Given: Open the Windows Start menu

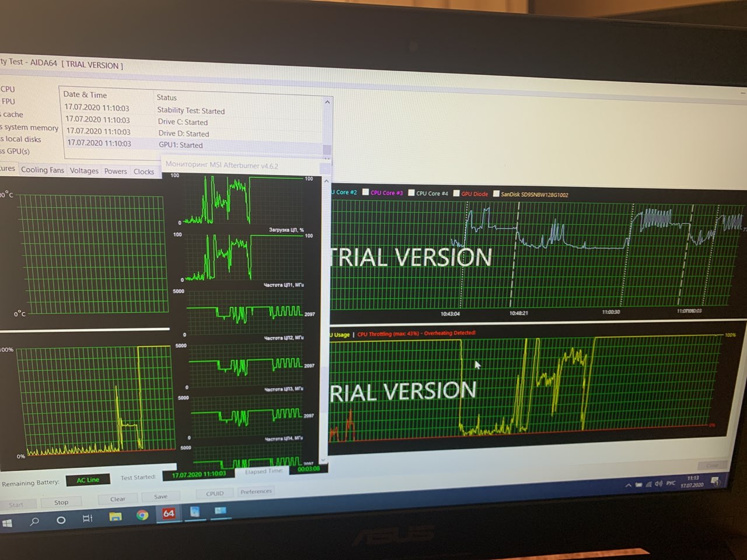Looking at the screenshot, I should click(x=8, y=523).
